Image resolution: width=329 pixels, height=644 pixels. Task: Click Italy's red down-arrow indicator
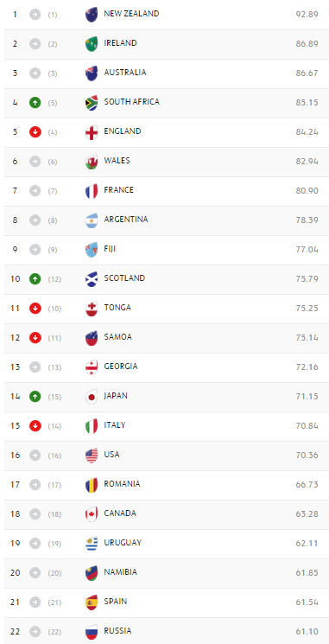(x=35, y=426)
